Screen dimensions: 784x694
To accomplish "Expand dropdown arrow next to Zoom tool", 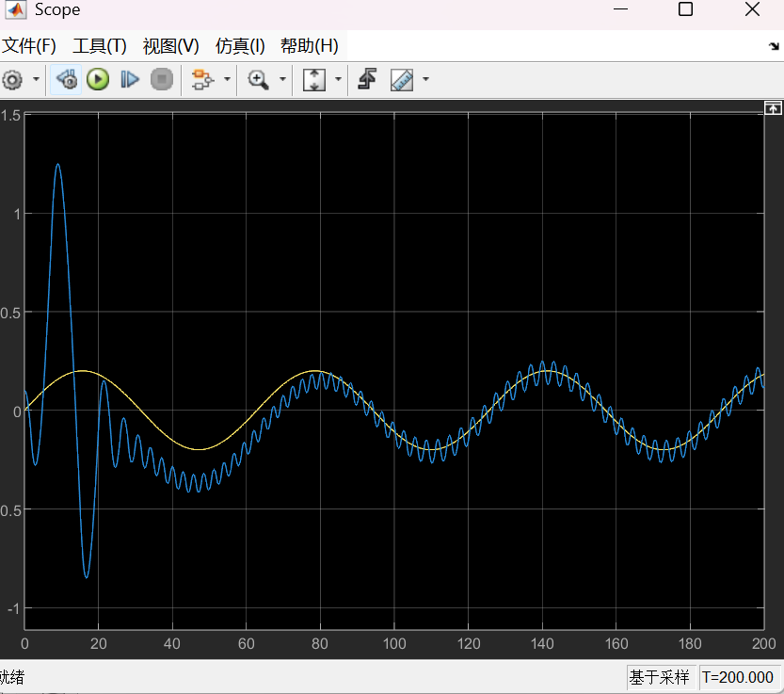I will pyautogui.click(x=281, y=80).
